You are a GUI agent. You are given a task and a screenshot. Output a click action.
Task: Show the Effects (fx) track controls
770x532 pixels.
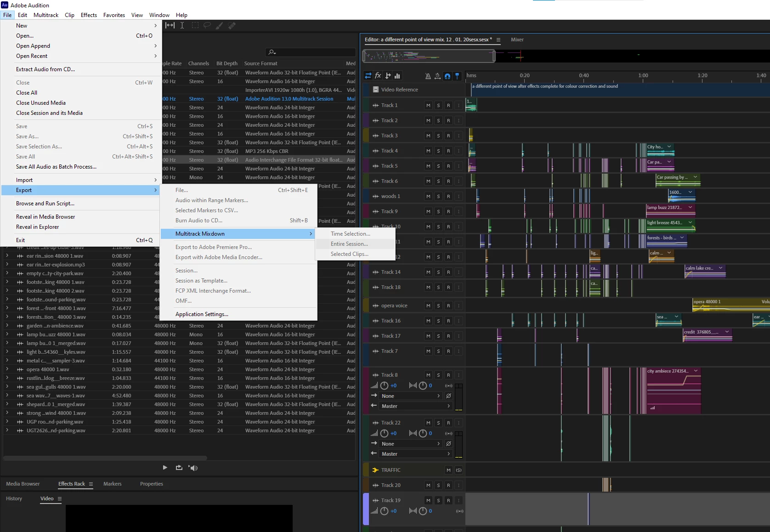click(x=378, y=76)
